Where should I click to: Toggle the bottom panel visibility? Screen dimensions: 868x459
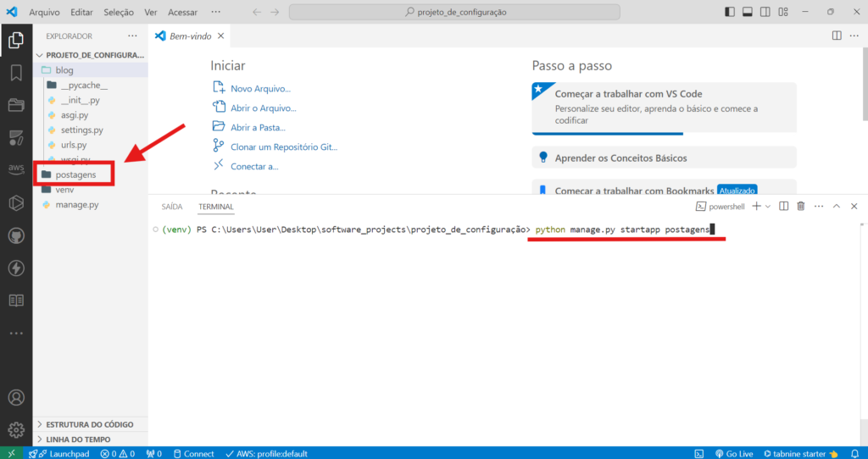[x=748, y=12]
